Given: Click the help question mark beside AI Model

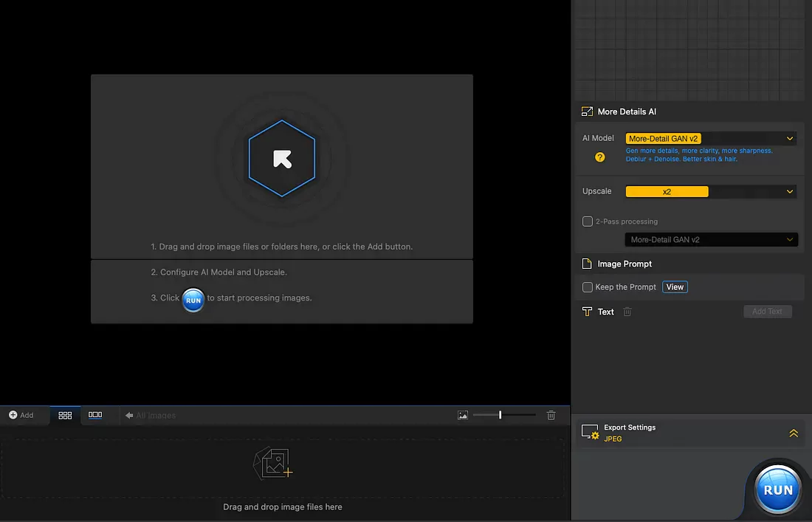Looking at the screenshot, I should point(601,157).
